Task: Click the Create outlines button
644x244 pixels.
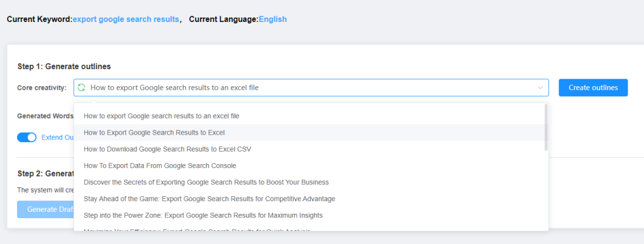Action: [x=593, y=87]
